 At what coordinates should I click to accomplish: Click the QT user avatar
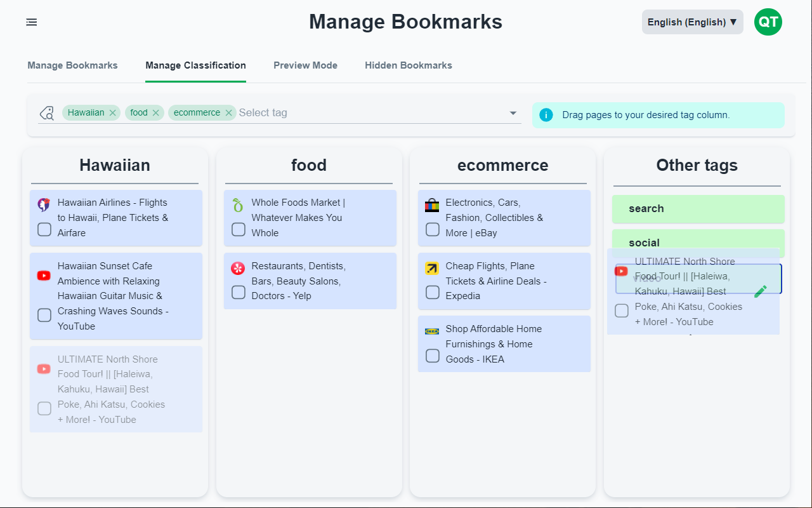click(x=768, y=22)
